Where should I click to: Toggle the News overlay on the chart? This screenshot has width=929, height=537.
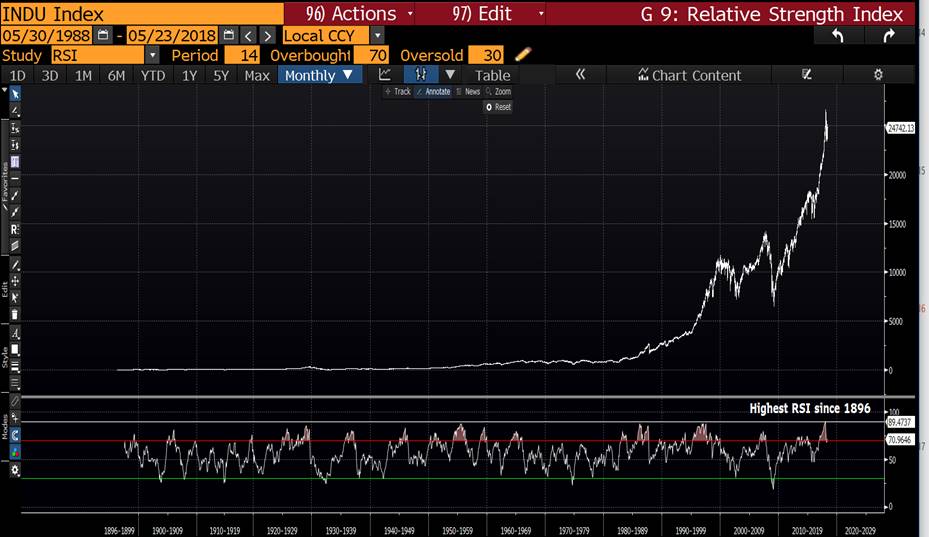coord(468,91)
